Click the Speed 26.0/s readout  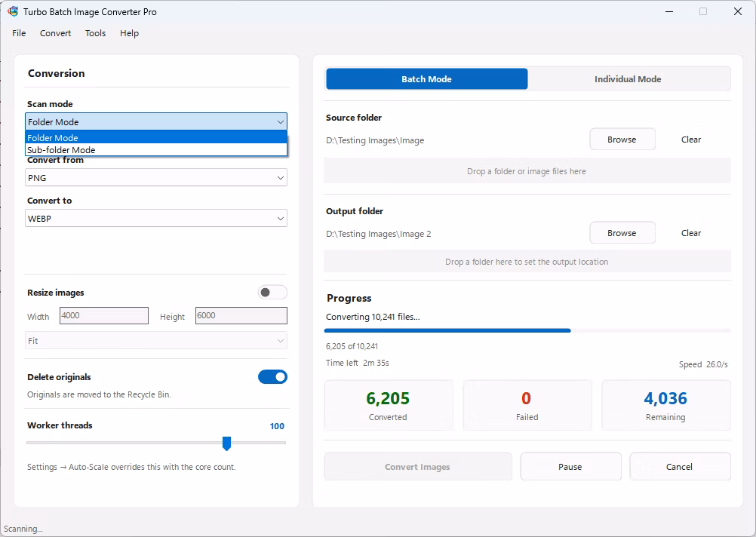coord(703,364)
